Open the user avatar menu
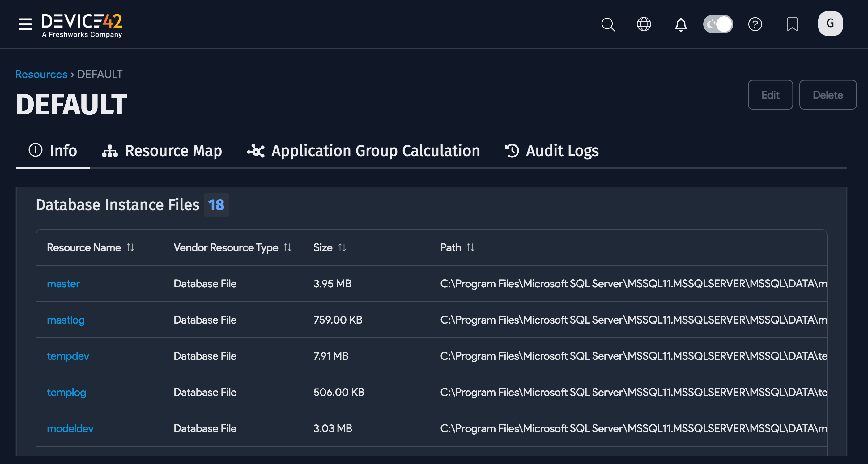 tap(830, 23)
